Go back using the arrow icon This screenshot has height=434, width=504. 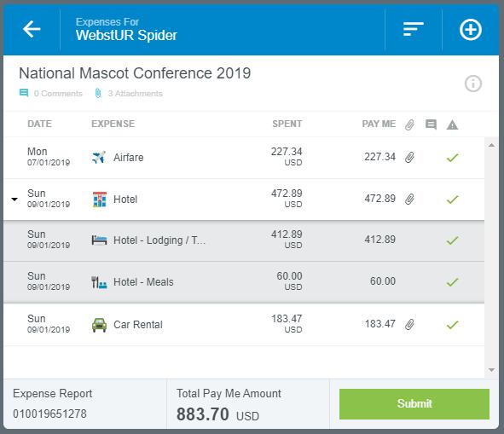[32, 29]
